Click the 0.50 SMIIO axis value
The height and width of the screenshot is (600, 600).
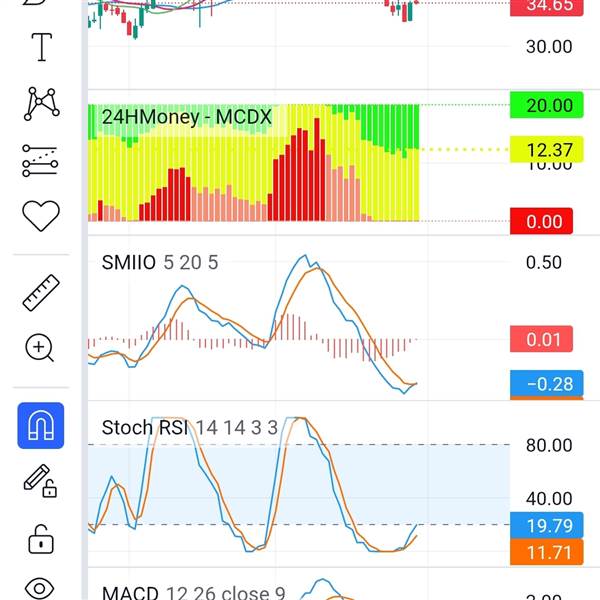tap(543, 262)
